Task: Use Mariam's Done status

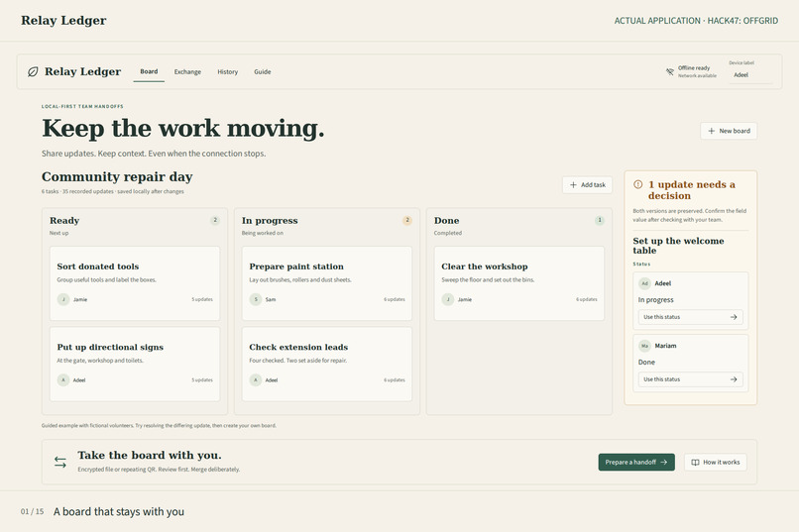Action: coord(691,379)
